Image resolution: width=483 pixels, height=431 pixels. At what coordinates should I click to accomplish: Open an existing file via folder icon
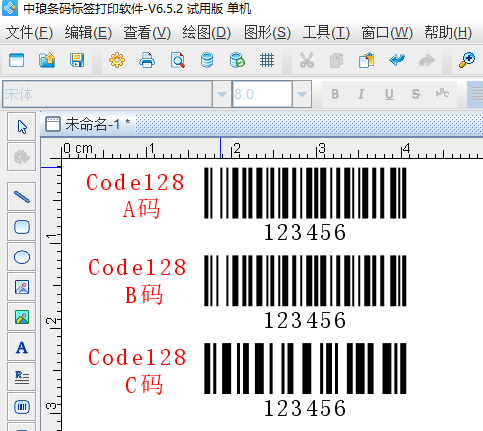(x=47, y=60)
